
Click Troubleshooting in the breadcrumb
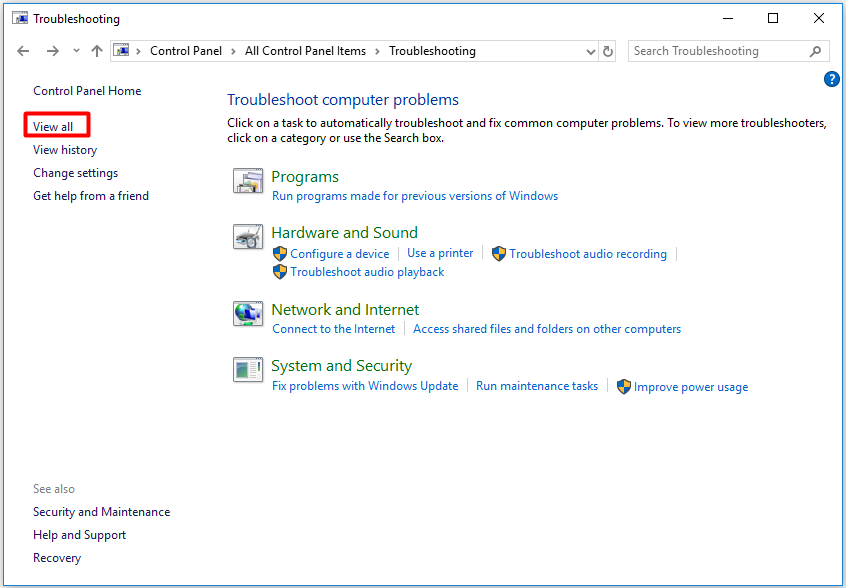pyautogui.click(x=432, y=51)
